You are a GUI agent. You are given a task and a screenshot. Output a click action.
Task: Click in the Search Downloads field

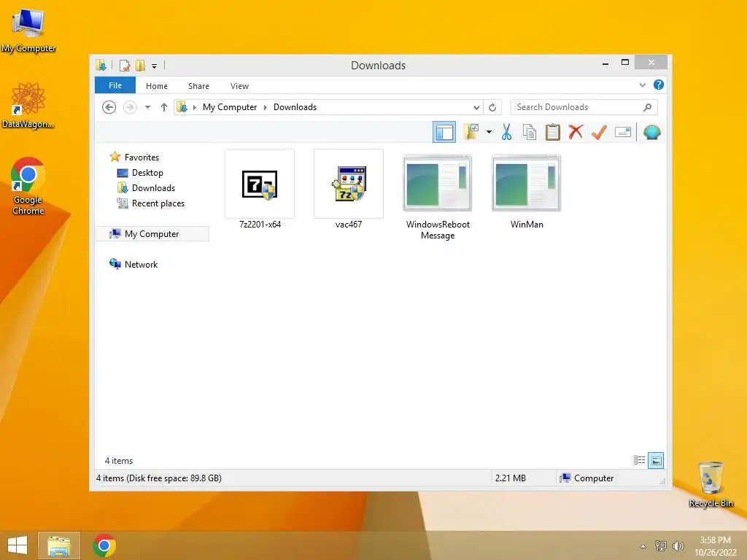[x=584, y=107]
